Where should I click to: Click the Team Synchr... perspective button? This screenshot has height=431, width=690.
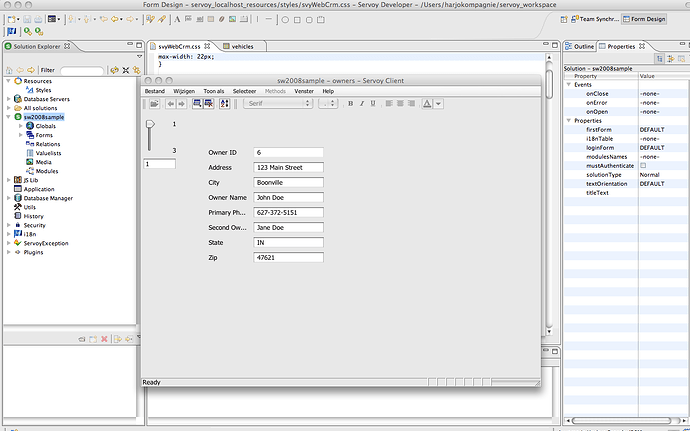coord(595,19)
